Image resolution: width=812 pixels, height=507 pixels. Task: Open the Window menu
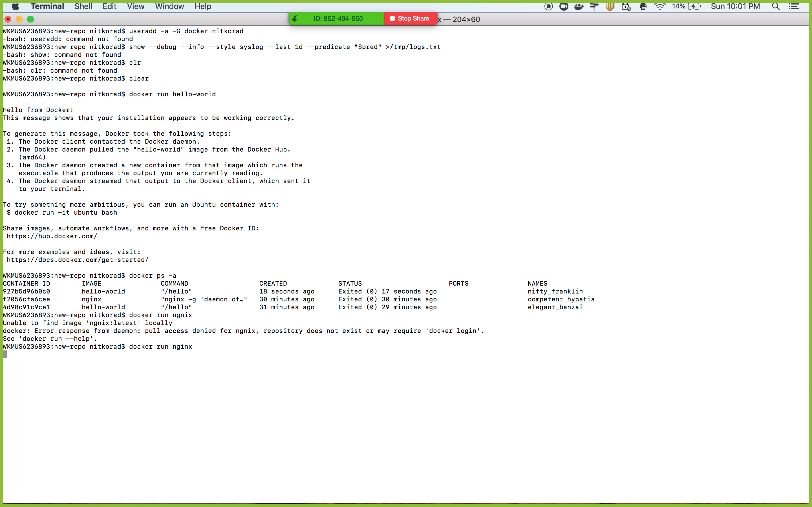168,6
